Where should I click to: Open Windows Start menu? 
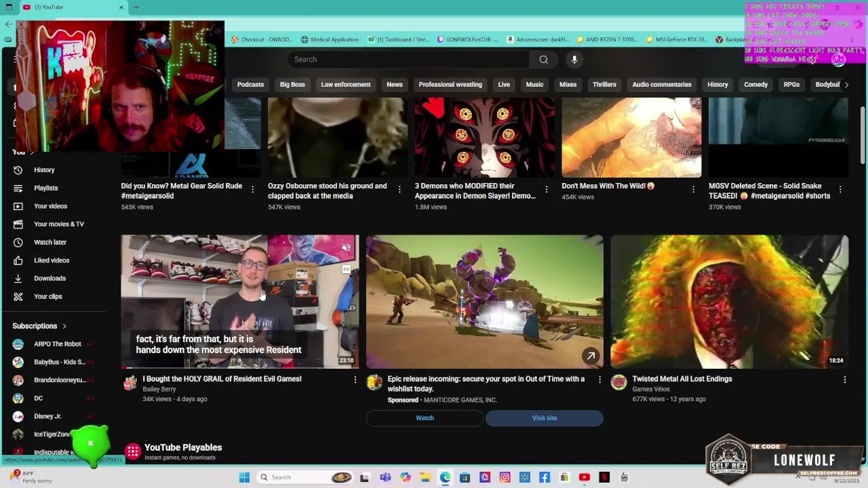244,477
